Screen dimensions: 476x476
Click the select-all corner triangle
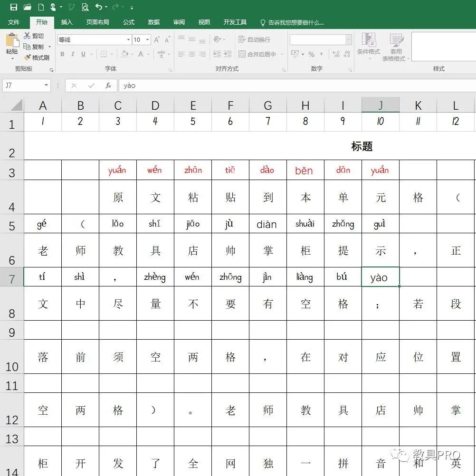coord(17,105)
